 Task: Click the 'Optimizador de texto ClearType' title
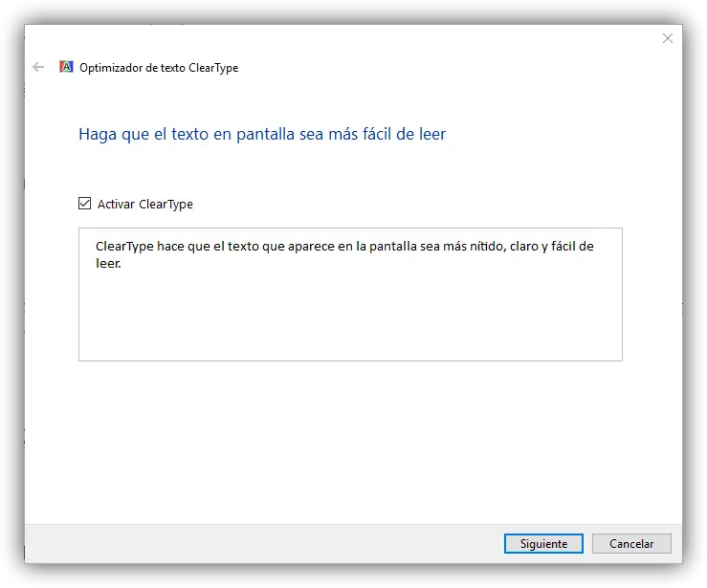click(159, 68)
